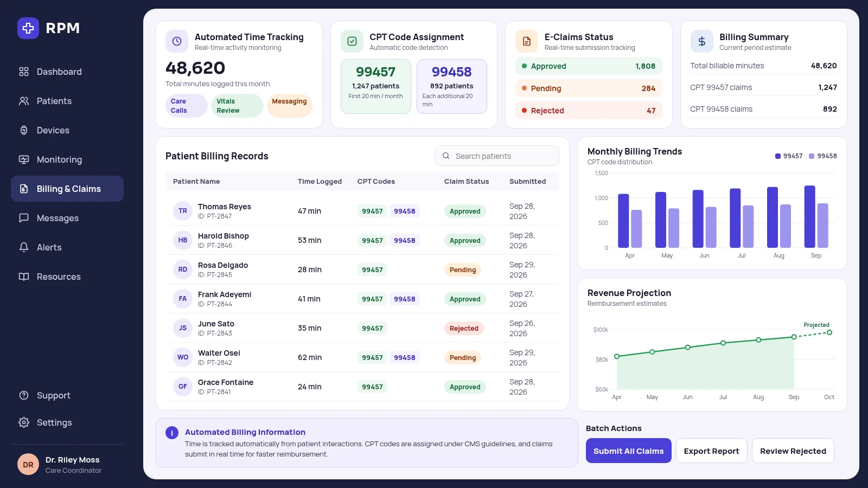This screenshot has width=868, height=488.
Task: Submit all claims in batch
Action: [629, 451]
